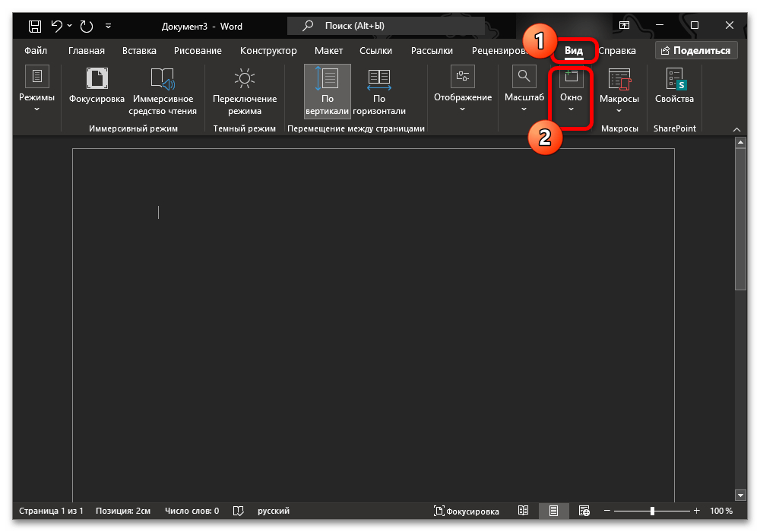This screenshot has width=760, height=532.
Task: Enable По вертикали page movement
Action: [x=328, y=91]
